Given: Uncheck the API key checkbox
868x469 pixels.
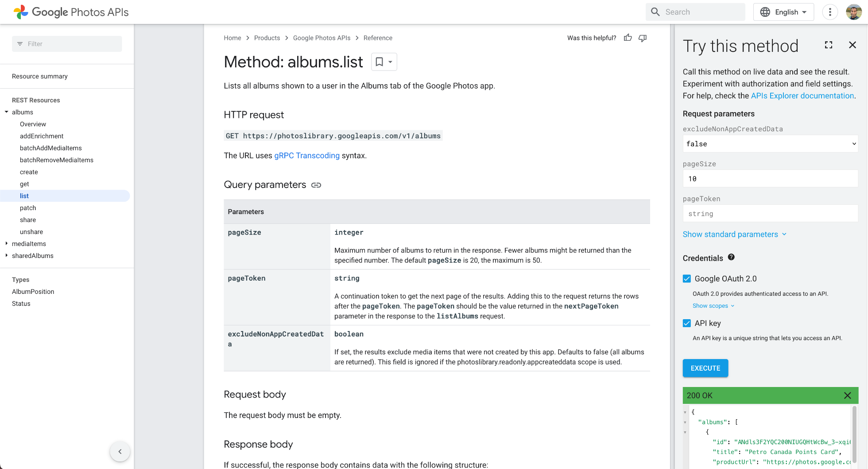Looking at the screenshot, I should (x=687, y=324).
